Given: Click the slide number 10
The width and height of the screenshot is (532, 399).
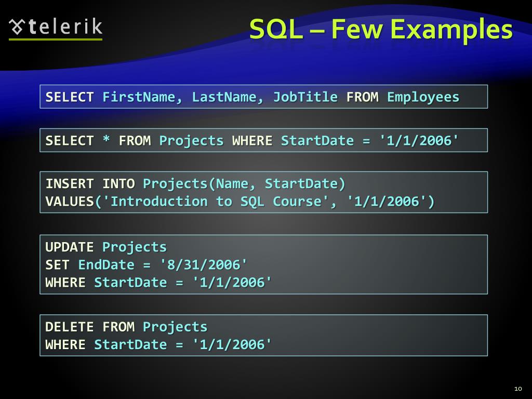Looking at the screenshot, I should pyautogui.click(x=518, y=389).
